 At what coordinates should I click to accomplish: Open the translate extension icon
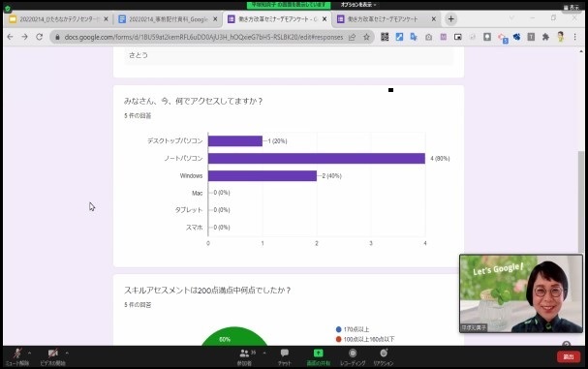coord(414,37)
